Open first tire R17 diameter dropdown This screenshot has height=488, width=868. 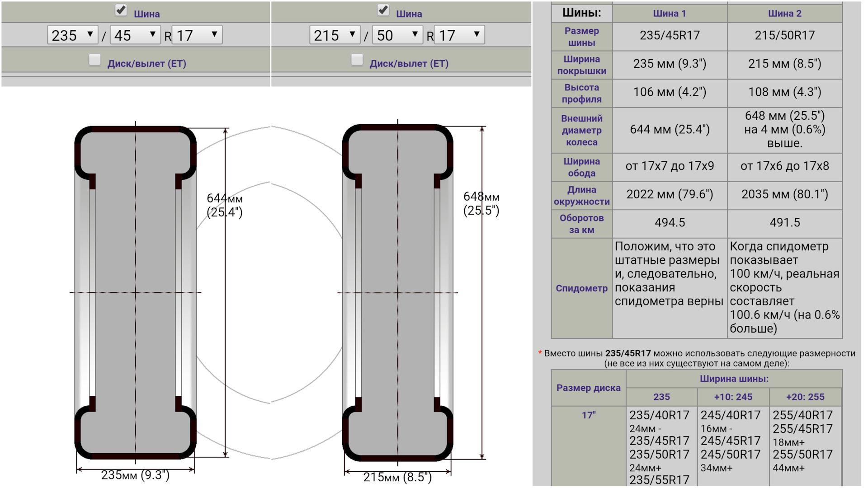[x=197, y=35]
